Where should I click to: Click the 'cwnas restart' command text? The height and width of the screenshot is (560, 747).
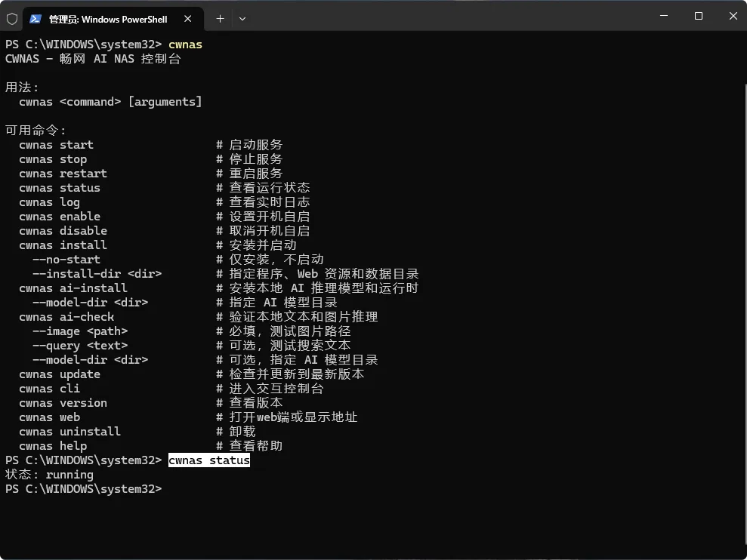pos(63,174)
